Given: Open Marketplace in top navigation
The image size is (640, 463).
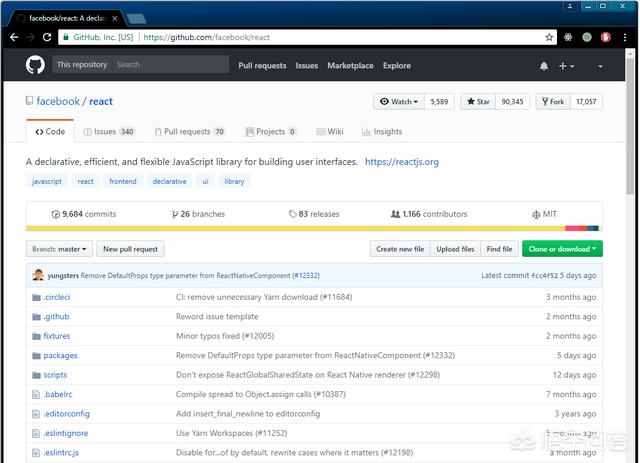Looking at the screenshot, I should [x=350, y=65].
